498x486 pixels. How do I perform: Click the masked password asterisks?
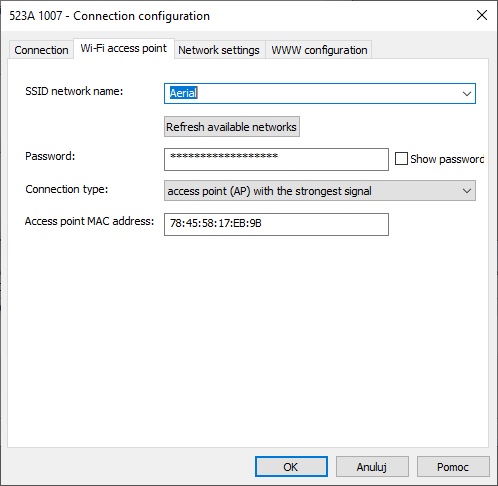[x=224, y=155]
